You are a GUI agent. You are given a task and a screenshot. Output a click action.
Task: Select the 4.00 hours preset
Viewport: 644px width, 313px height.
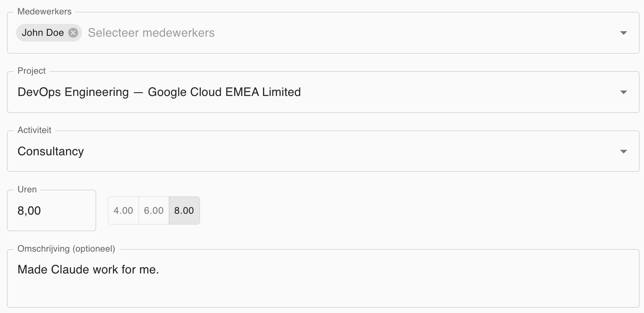123,210
